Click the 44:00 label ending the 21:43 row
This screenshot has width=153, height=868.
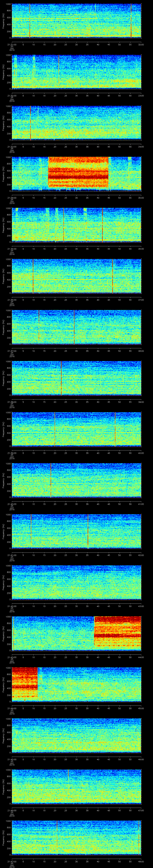tap(141, 657)
